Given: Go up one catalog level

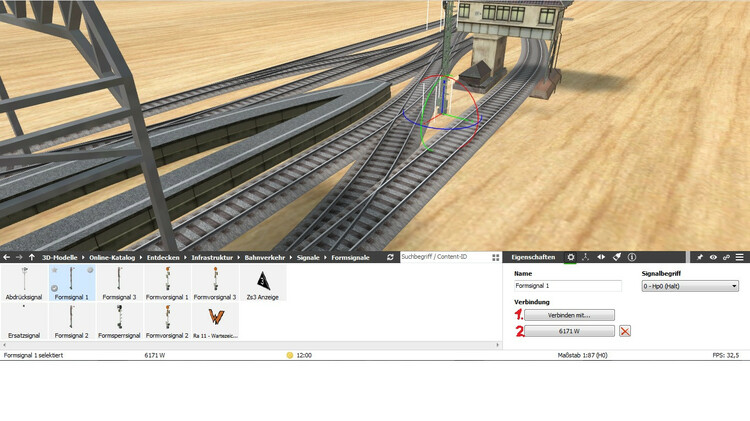Looking at the screenshot, I should click(32, 257).
